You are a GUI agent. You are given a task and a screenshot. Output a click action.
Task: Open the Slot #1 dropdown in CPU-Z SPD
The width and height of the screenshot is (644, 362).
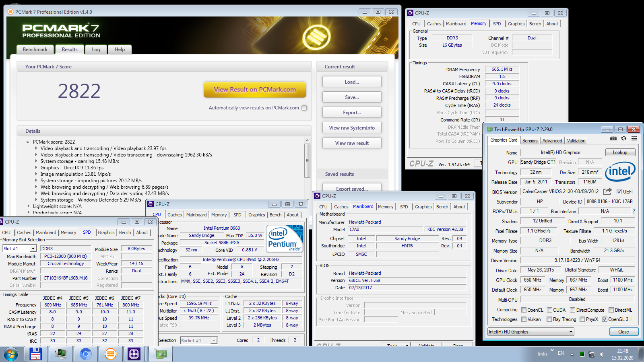point(20,249)
